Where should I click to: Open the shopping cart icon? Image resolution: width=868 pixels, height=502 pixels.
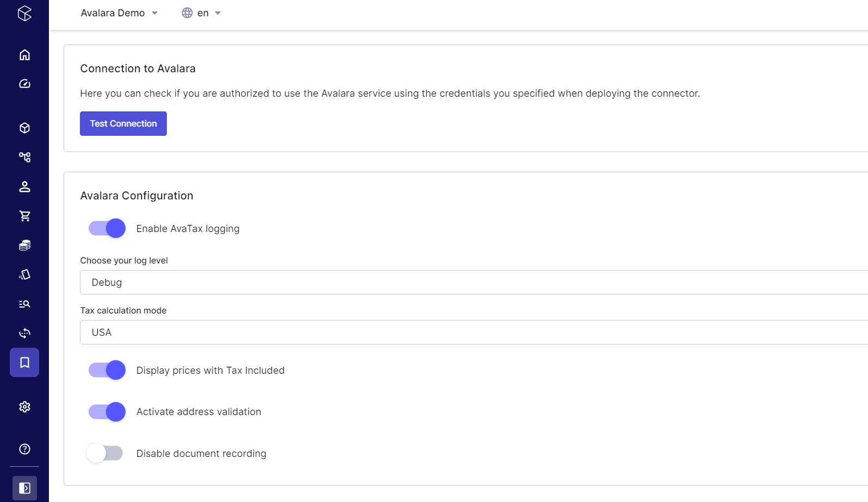pos(24,216)
